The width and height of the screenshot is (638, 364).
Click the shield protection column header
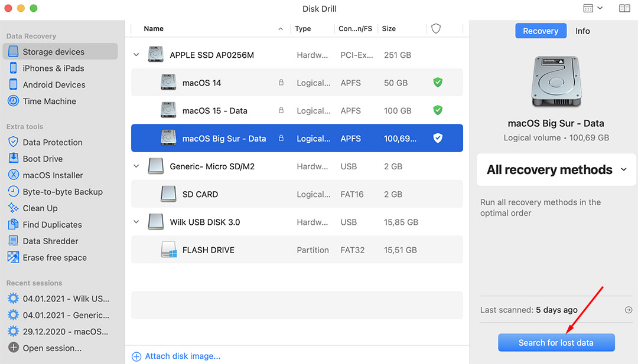(436, 28)
